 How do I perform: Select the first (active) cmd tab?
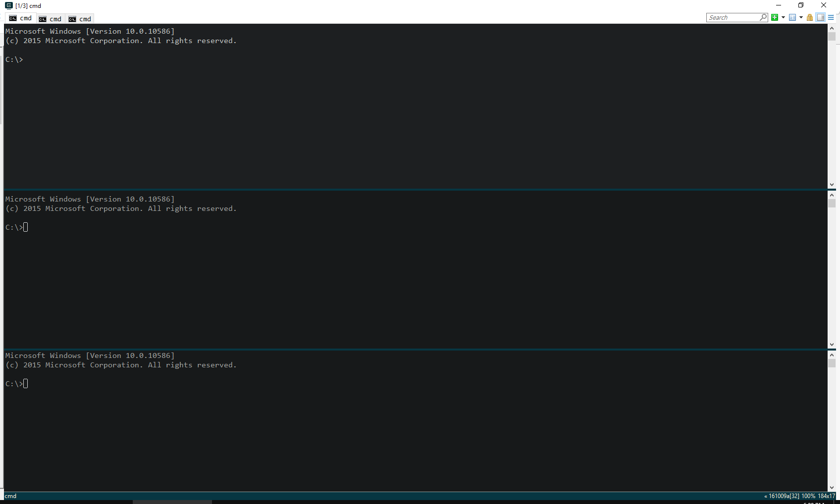pos(20,18)
